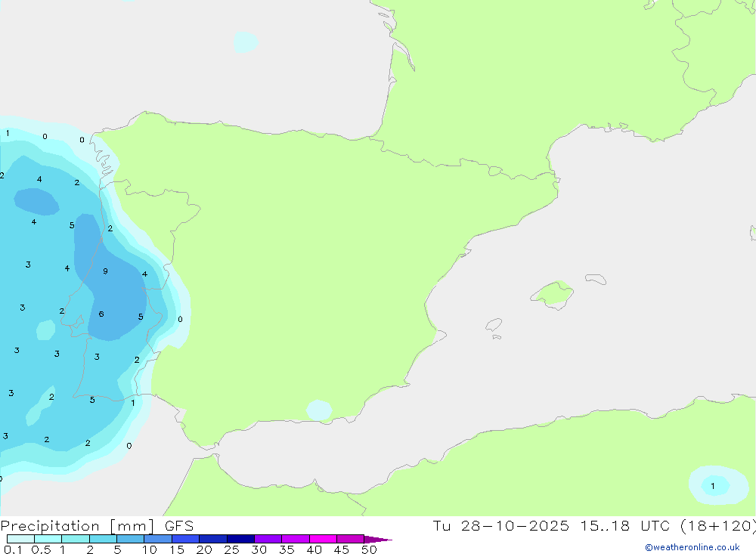Image resolution: width=756 pixels, height=554 pixels.
Task: Pick the royal blue 10–15 mm legend swatch
Action: pyautogui.click(x=158, y=539)
